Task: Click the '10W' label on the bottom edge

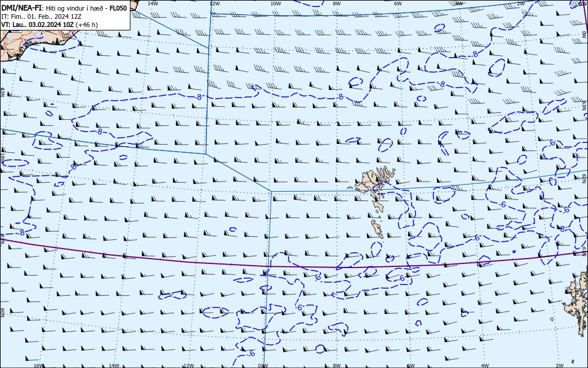Action: [263, 366]
